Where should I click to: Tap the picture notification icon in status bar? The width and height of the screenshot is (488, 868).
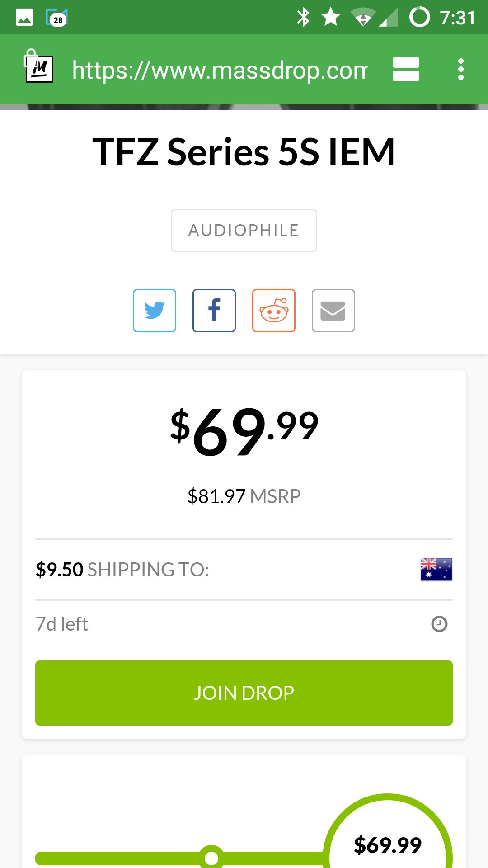click(24, 18)
